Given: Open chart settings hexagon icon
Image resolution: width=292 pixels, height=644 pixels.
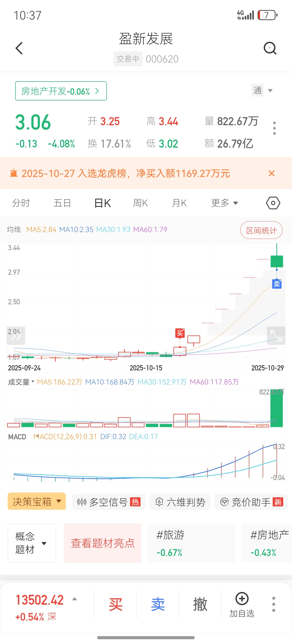Looking at the screenshot, I should coord(273,203).
